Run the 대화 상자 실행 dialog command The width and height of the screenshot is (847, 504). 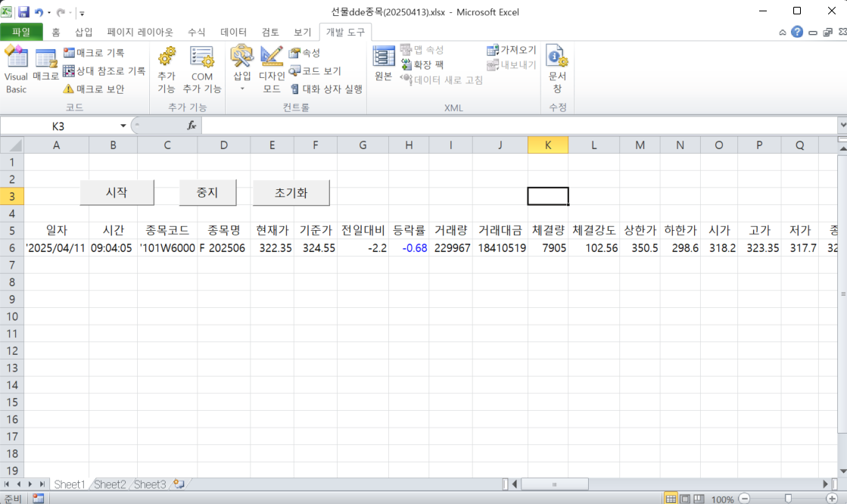point(327,88)
